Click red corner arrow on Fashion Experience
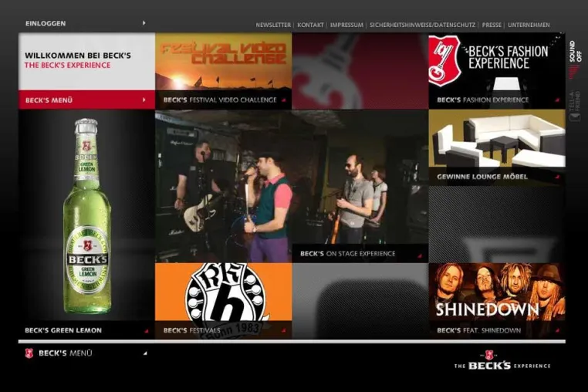The image size is (588, 392). click(x=557, y=100)
